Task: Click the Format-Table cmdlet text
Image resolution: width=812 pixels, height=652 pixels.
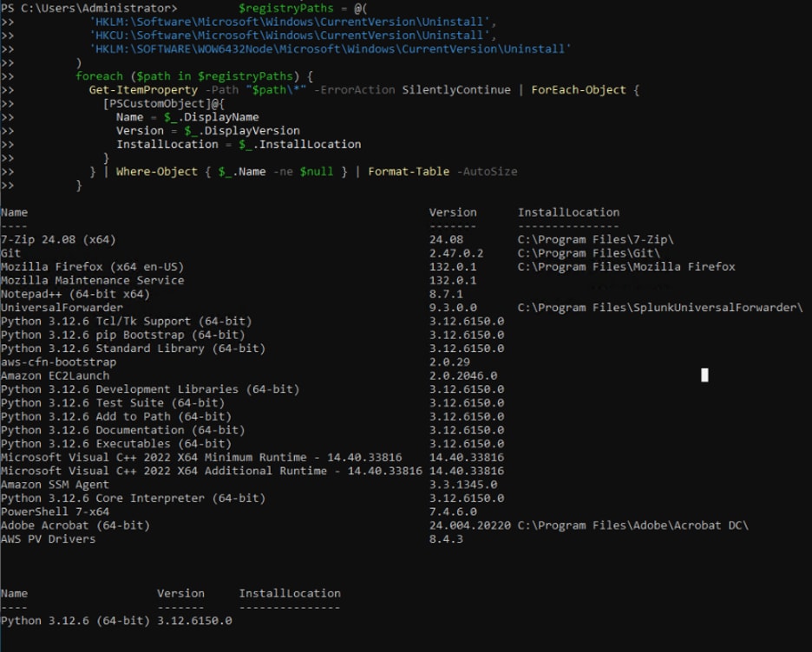Action: point(409,172)
